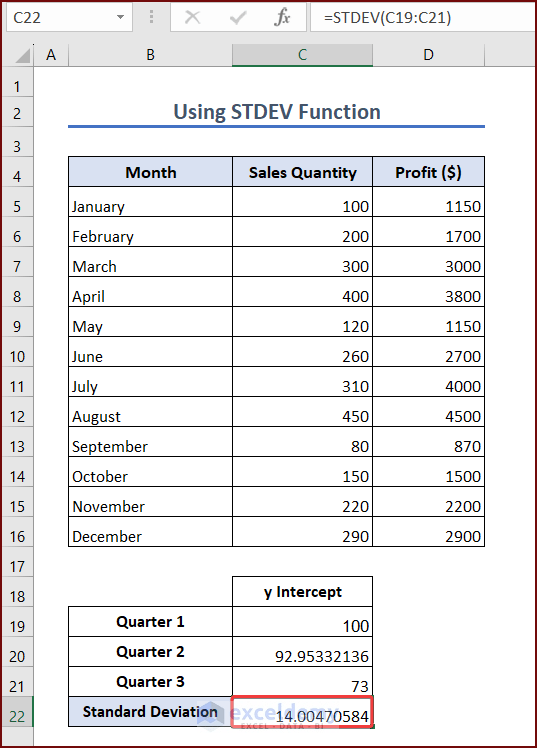This screenshot has height=748, width=537.
Task: Click the Enter checkmark formula icon
Action: point(238,18)
